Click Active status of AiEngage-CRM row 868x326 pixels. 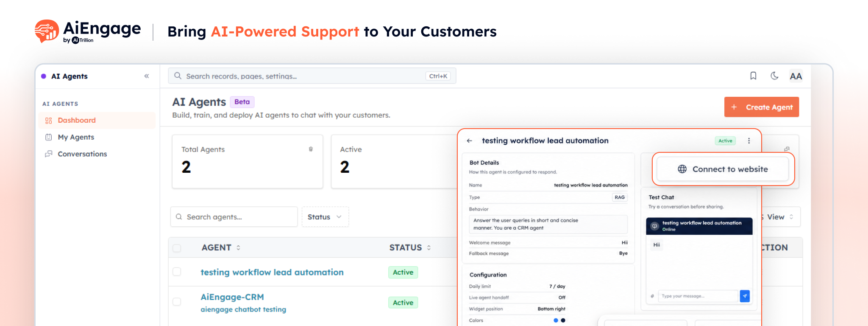pyautogui.click(x=403, y=303)
